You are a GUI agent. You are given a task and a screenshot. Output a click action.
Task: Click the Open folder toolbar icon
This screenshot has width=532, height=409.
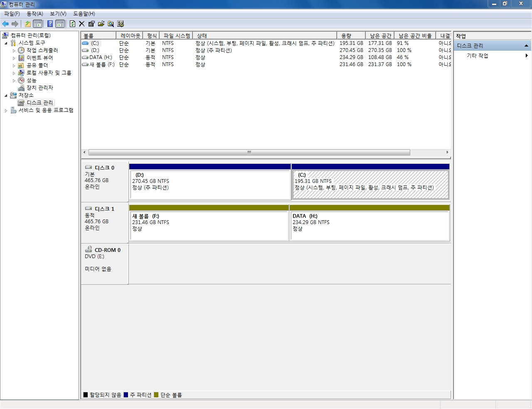pyautogui.click(x=101, y=24)
